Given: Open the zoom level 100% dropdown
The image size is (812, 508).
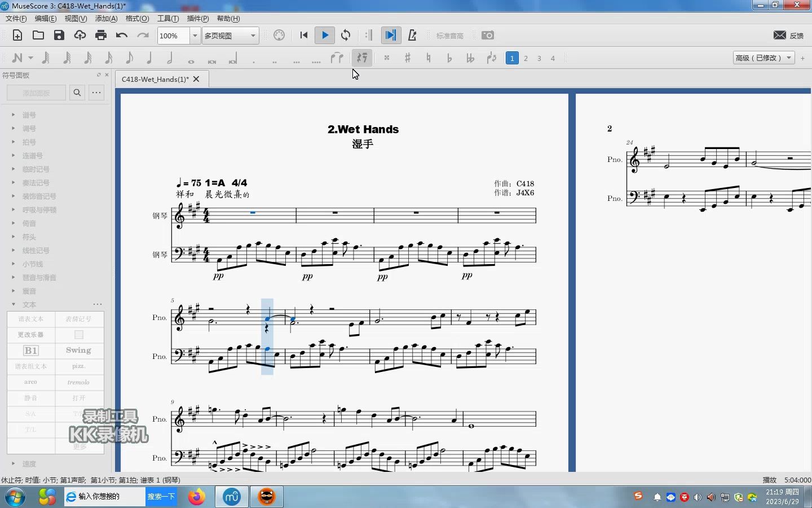Looking at the screenshot, I should 195,36.
